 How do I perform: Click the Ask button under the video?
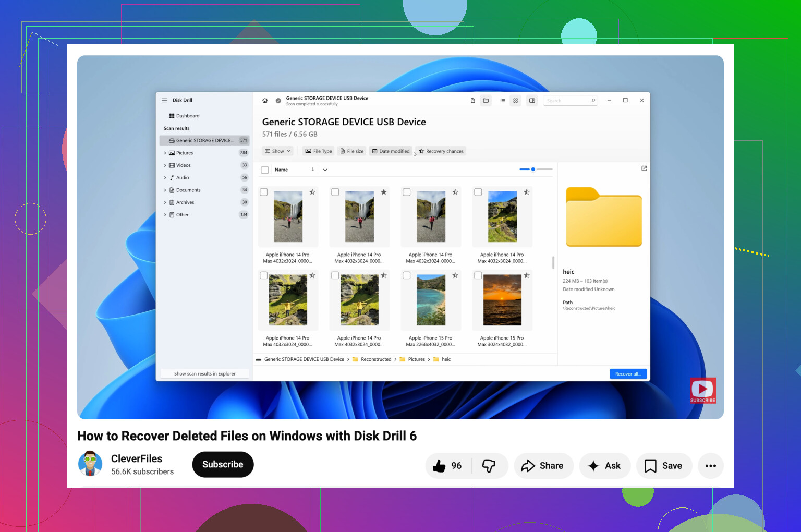605,466
